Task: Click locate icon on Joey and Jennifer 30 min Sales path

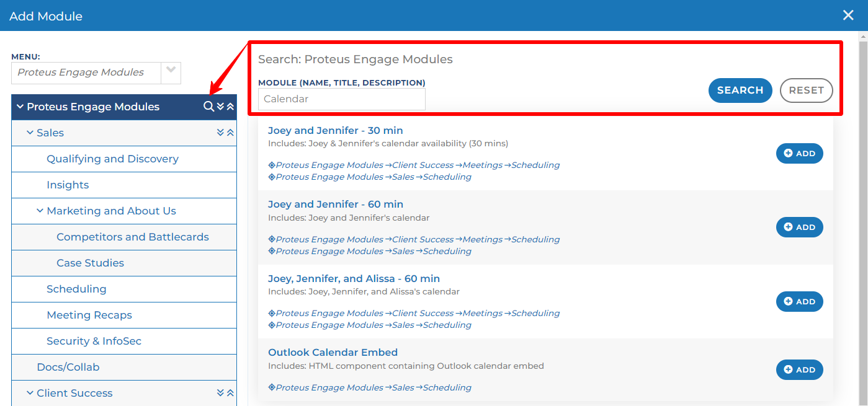Action: [272, 177]
